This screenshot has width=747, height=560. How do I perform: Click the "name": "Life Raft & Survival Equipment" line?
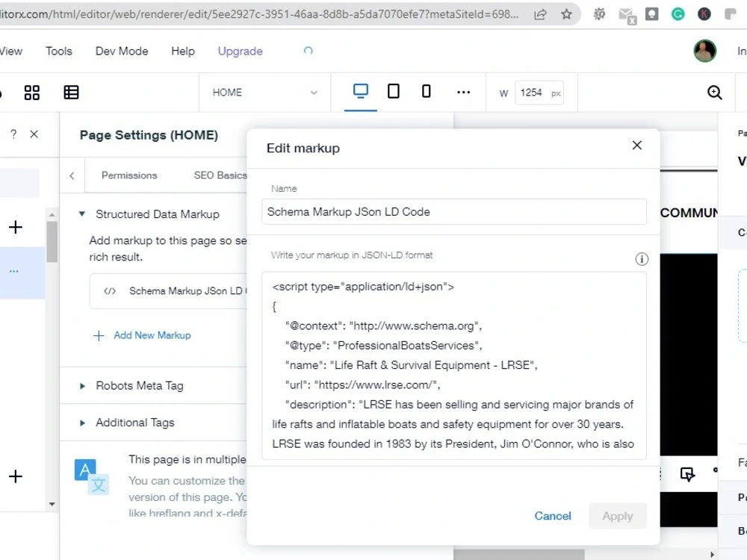(411, 365)
